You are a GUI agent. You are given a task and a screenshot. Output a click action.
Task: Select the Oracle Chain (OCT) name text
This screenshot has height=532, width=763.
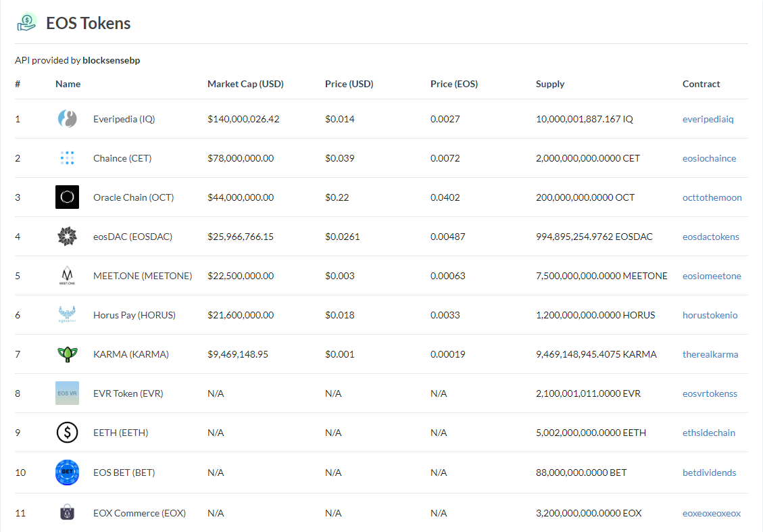click(133, 197)
